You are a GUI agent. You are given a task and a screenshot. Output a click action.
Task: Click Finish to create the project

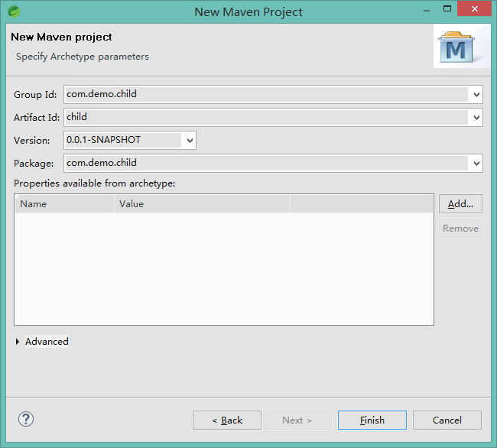(372, 420)
